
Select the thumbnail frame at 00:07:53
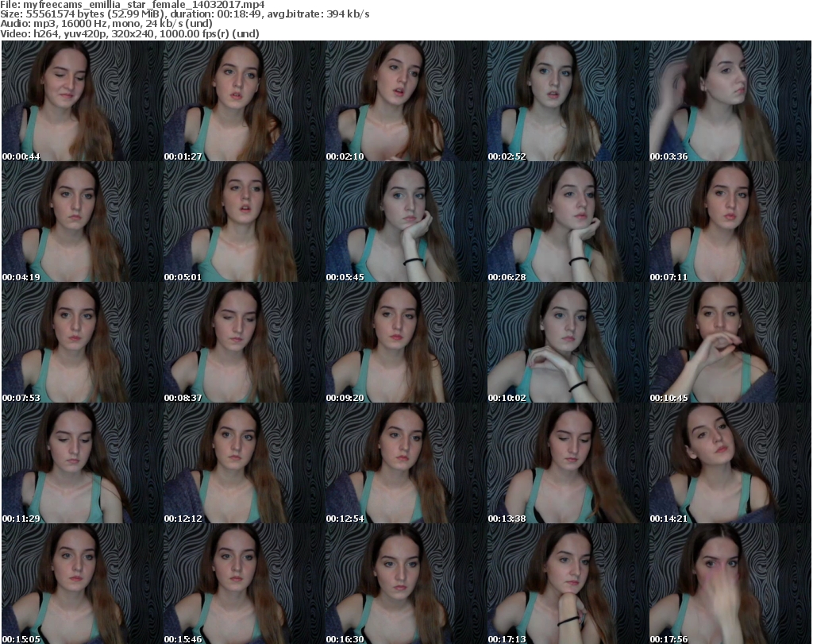(82, 343)
